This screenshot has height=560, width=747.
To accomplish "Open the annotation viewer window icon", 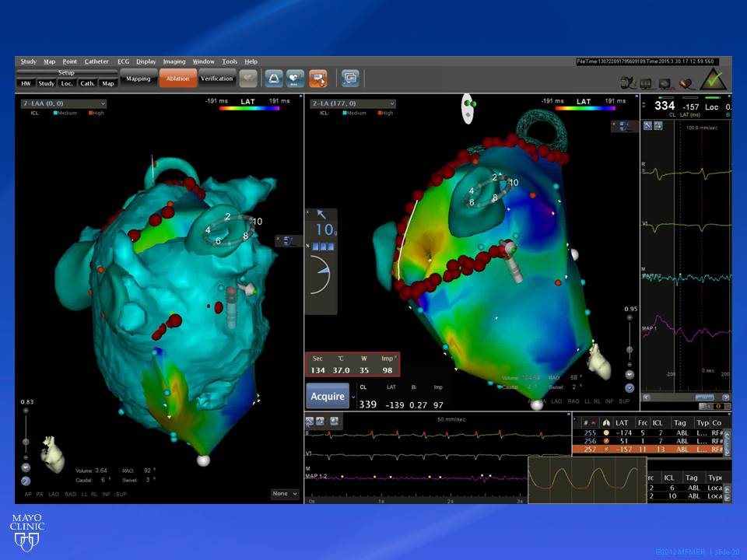I will point(349,79).
